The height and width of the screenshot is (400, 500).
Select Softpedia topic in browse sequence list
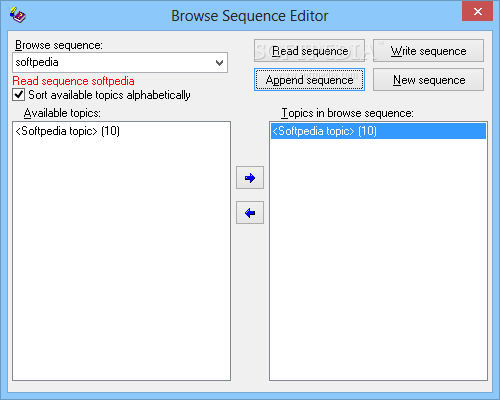click(378, 131)
